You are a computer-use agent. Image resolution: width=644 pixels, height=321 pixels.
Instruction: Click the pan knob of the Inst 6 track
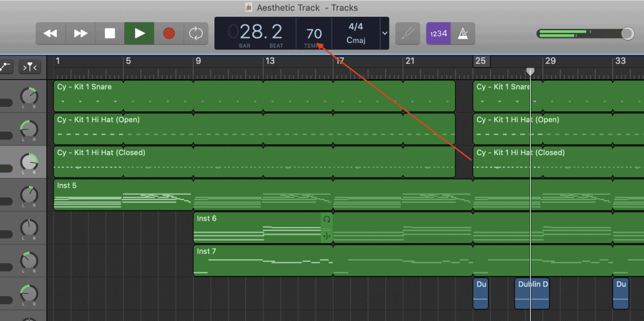point(29,228)
